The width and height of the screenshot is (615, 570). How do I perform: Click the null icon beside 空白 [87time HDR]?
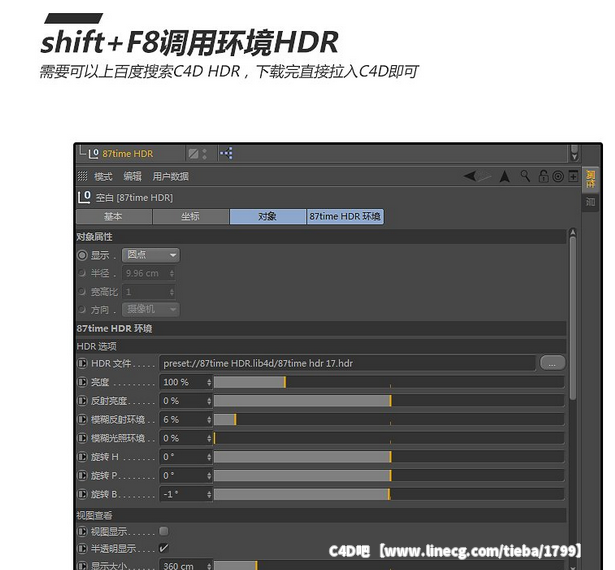click(84, 197)
